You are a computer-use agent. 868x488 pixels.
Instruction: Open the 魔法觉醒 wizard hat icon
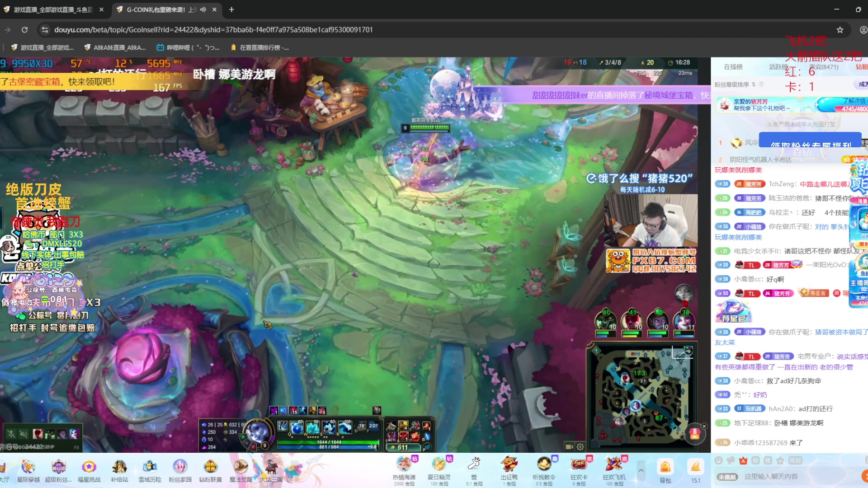241,470
